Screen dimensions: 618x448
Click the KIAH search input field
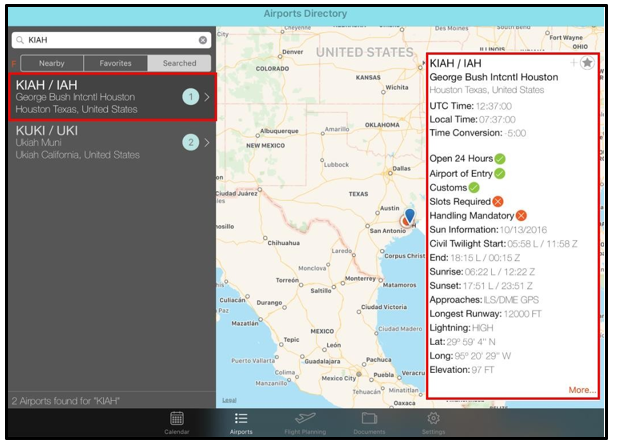(110, 40)
